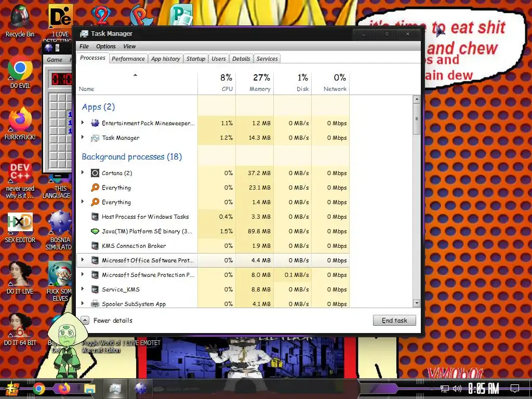Switch to the App history tab
The height and width of the screenshot is (399, 532).
point(166,59)
